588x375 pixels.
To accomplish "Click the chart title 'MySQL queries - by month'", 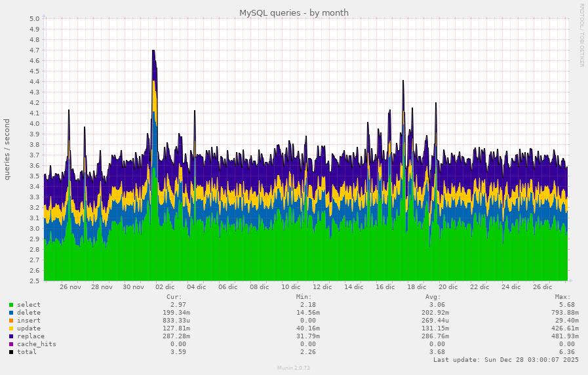I will (x=294, y=12).
